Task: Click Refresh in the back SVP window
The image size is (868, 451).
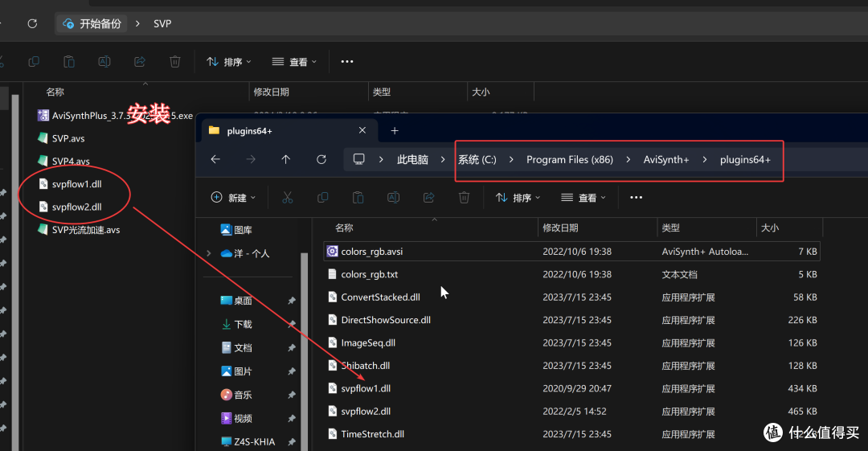Action: (32, 23)
